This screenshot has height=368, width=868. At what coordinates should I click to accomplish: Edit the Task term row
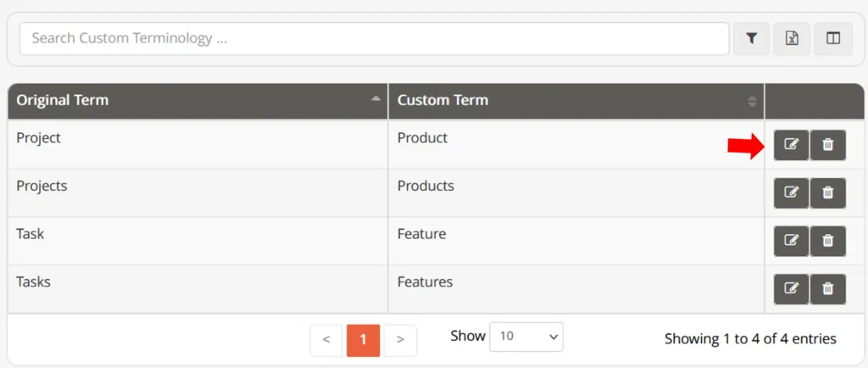pyautogui.click(x=792, y=241)
